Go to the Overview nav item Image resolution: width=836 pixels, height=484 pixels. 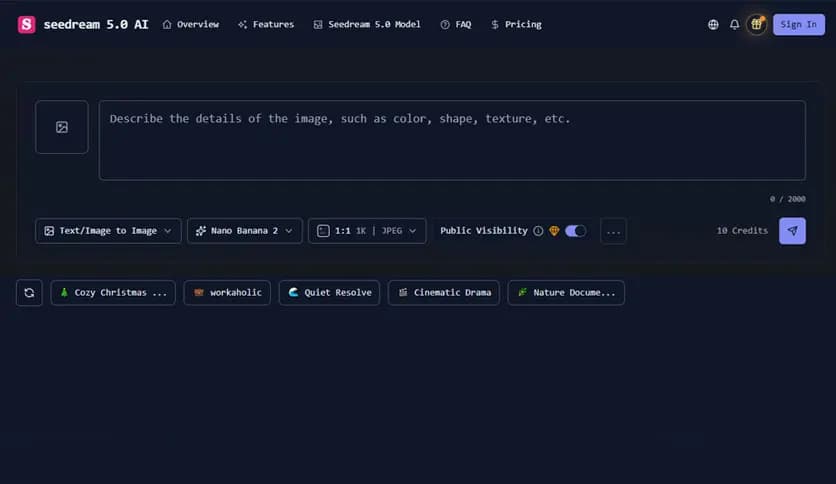click(190, 25)
